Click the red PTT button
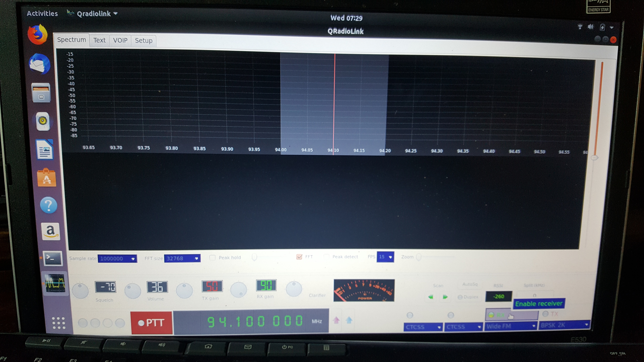The image size is (644, 362). 152,323
